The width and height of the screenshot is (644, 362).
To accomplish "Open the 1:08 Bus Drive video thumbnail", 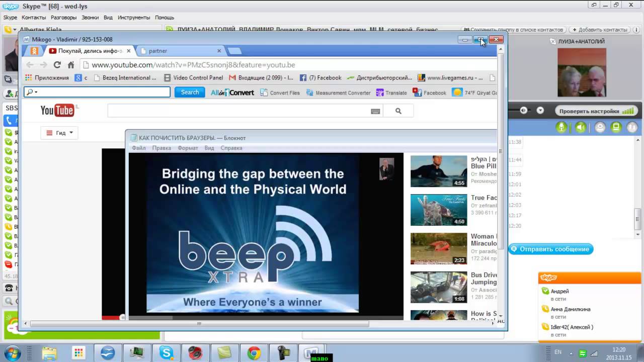I will click(439, 287).
